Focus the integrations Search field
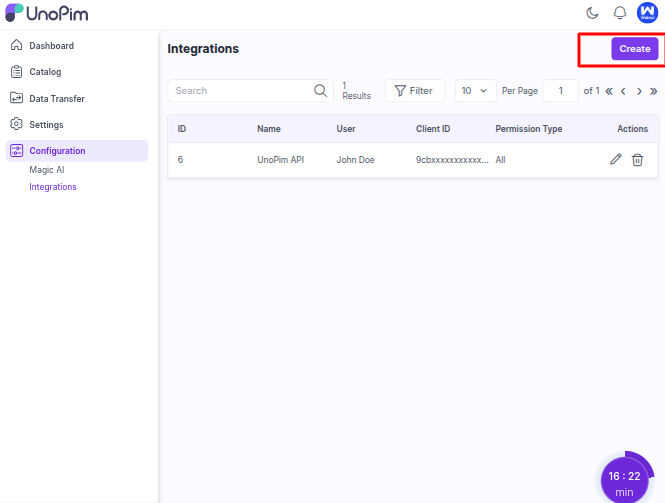665x503 pixels. (x=240, y=91)
